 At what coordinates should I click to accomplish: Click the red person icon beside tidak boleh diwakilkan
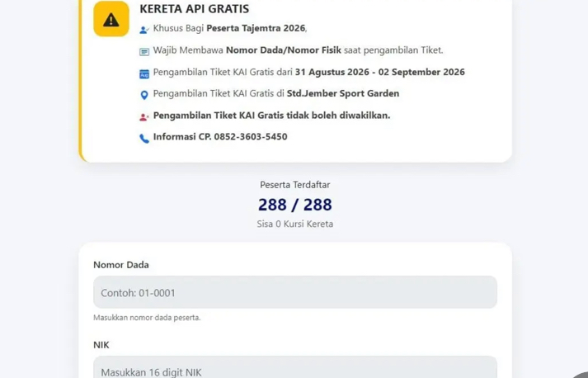click(x=144, y=117)
